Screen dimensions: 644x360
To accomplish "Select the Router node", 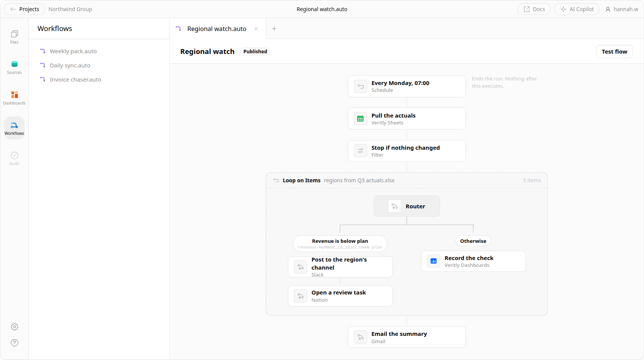I will (x=407, y=206).
